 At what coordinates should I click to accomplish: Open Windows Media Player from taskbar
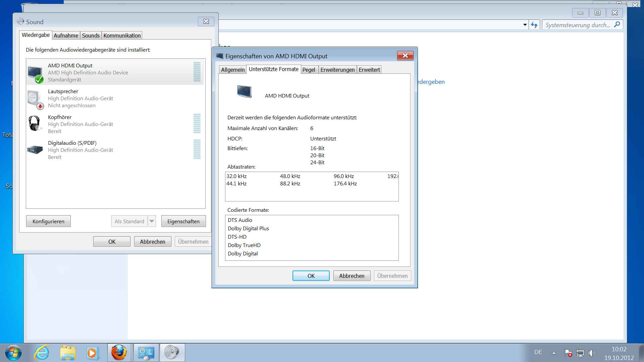(x=92, y=353)
